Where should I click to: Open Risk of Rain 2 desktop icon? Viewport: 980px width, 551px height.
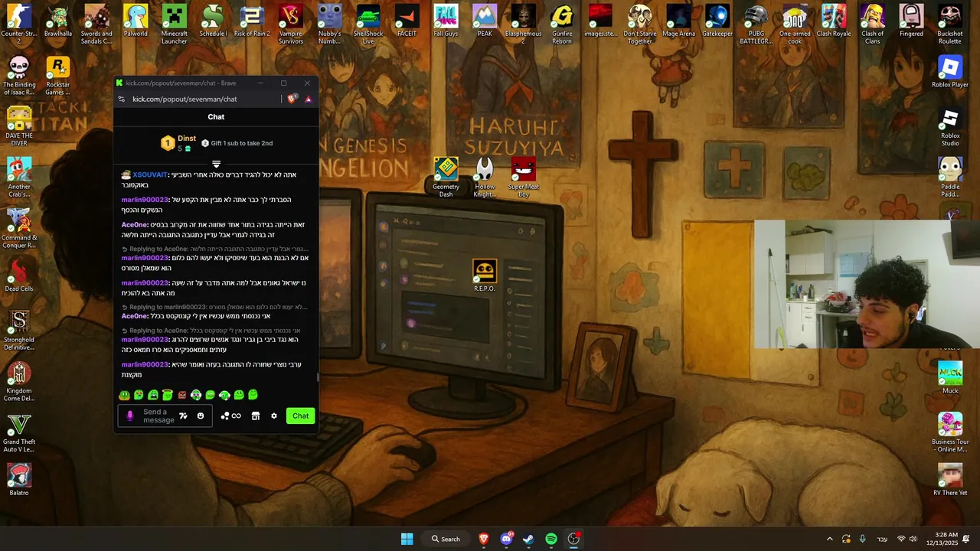252,21
